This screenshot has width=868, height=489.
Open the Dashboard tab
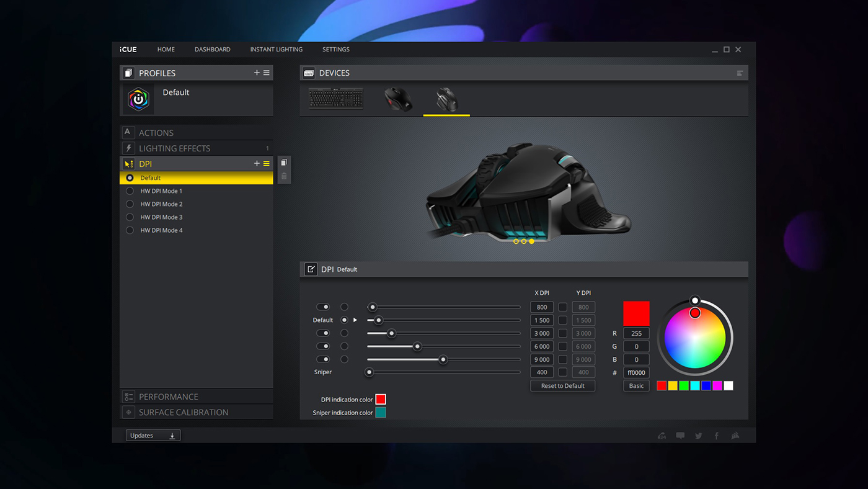point(212,50)
